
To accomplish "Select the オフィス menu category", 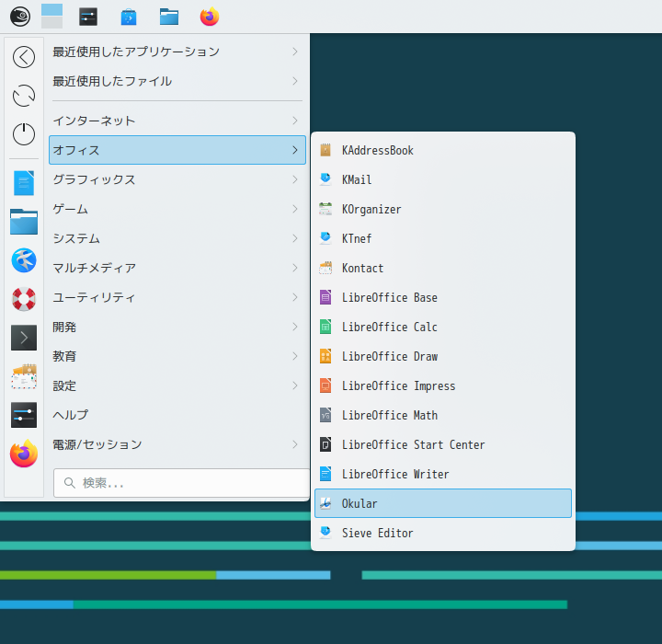I will tap(177, 150).
